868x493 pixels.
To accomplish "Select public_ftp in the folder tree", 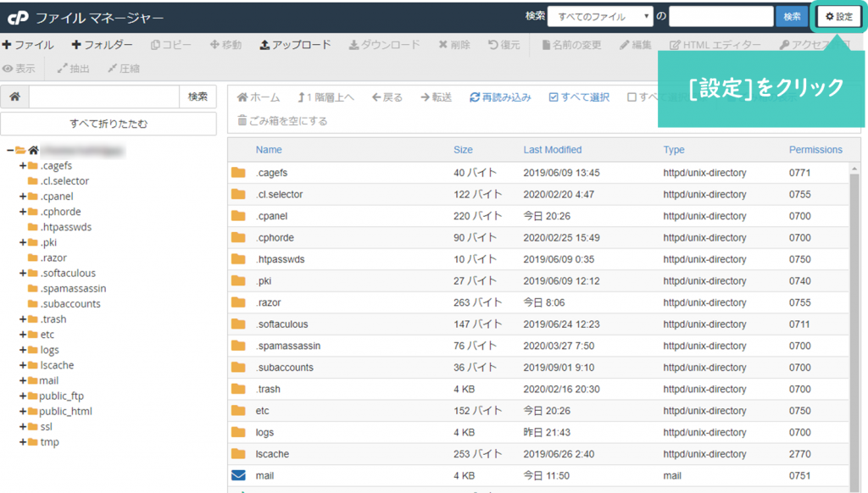I will pos(61,396).
